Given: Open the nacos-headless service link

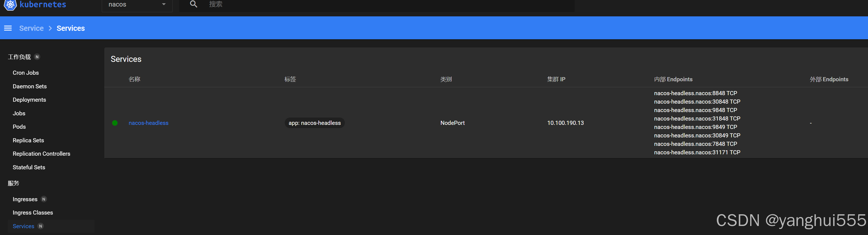Looking at the screenshot, I should pos(149,123).
